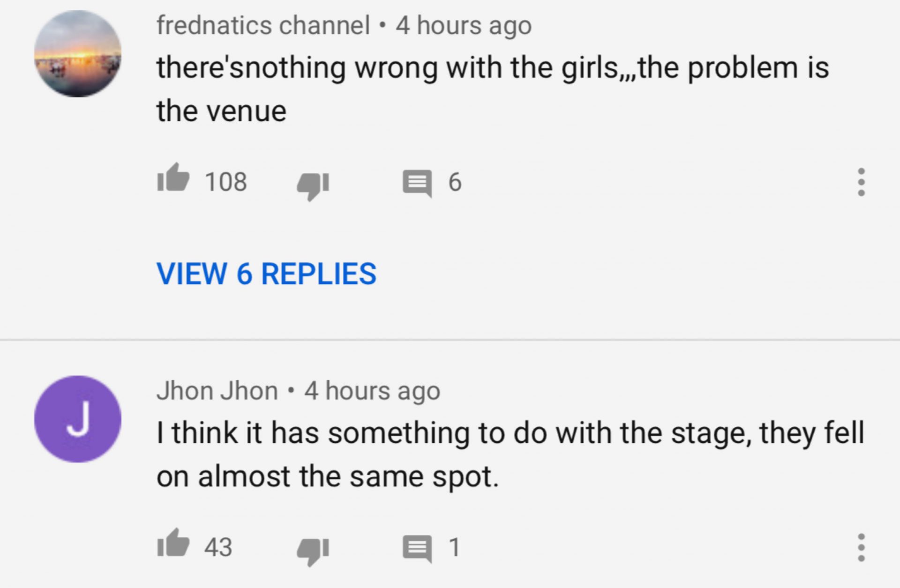Open Jhon Jhon purple J avatar

pyautogui.click(x=78, y=419)
